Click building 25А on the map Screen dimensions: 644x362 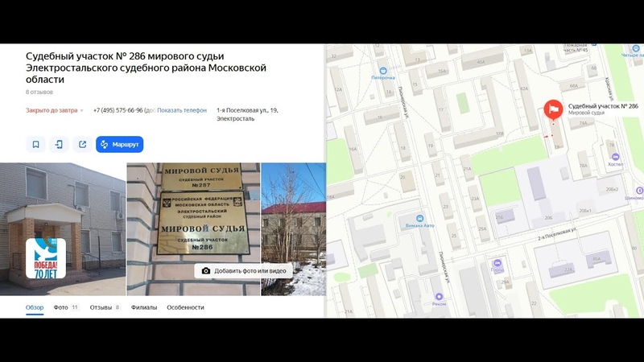[x=481, y=229]
